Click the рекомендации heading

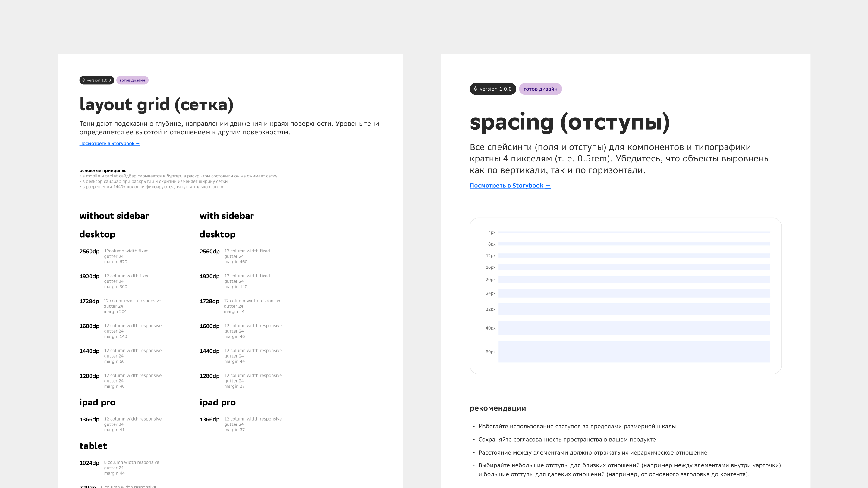pos(498,408)
